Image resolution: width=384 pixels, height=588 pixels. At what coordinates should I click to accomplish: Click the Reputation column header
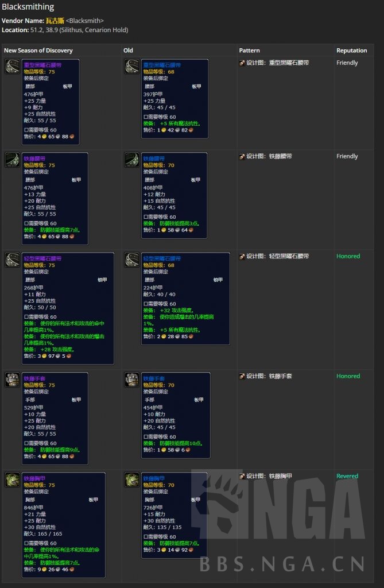coord(351,51)
